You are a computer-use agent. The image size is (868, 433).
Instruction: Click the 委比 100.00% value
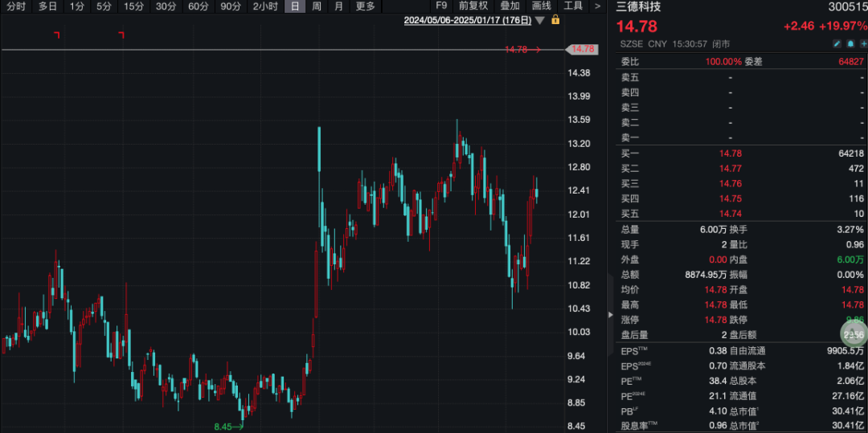pyautogui.click(x=723, y=62)
